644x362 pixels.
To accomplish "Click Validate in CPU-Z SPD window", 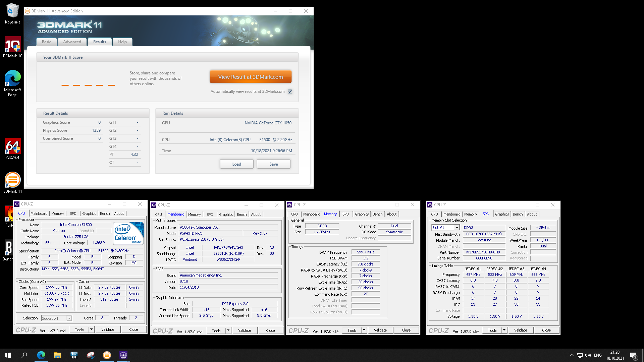I will tap(521, 330).
